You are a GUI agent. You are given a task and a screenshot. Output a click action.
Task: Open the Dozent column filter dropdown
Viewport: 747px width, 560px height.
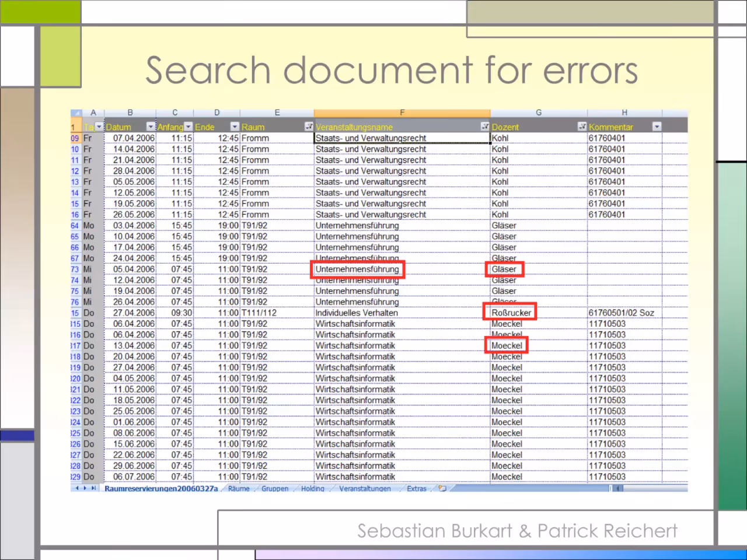pos(582,127)
